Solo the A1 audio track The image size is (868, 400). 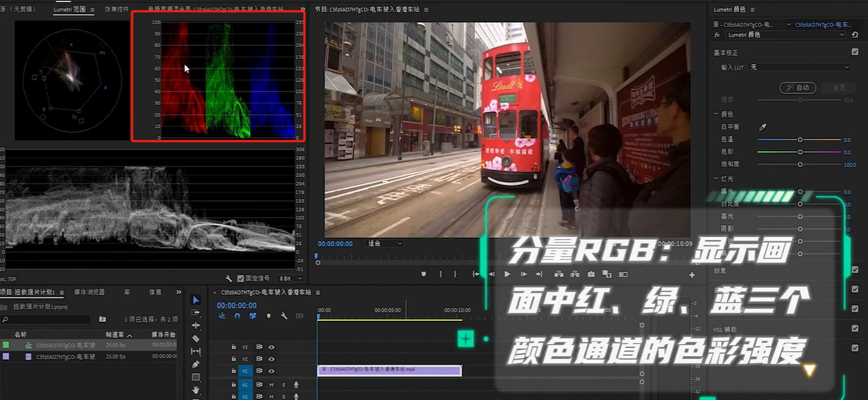tap(284, 384)
